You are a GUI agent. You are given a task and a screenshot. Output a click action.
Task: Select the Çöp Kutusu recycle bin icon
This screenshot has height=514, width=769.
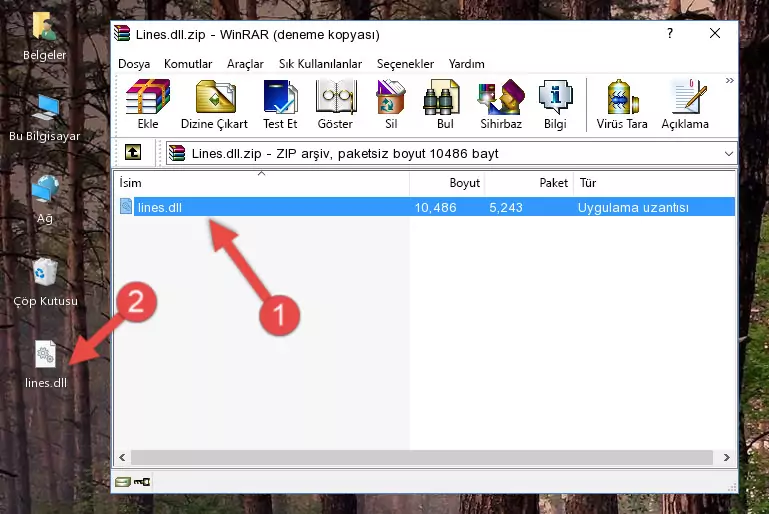[45, 283]
